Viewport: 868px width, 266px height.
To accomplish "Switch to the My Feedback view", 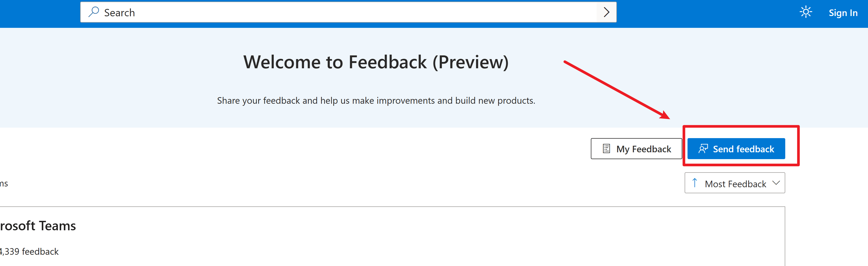I will coord(636,148).
